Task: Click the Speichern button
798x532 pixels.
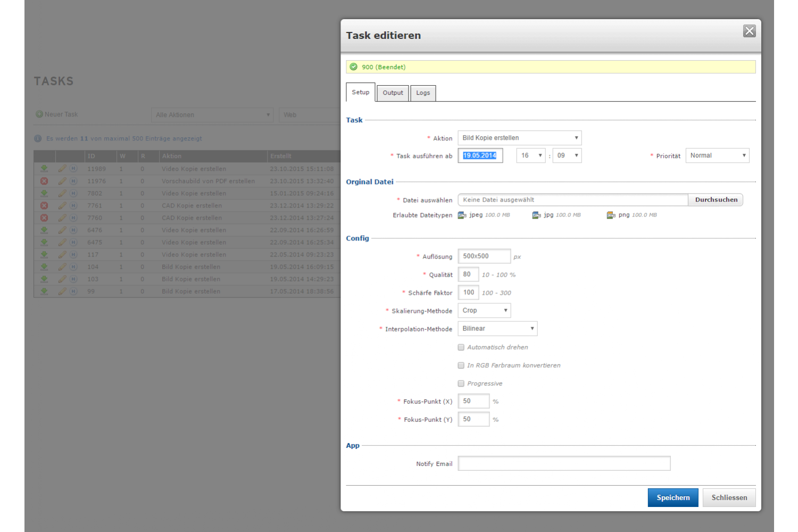Action: click(x=672, y=498)
